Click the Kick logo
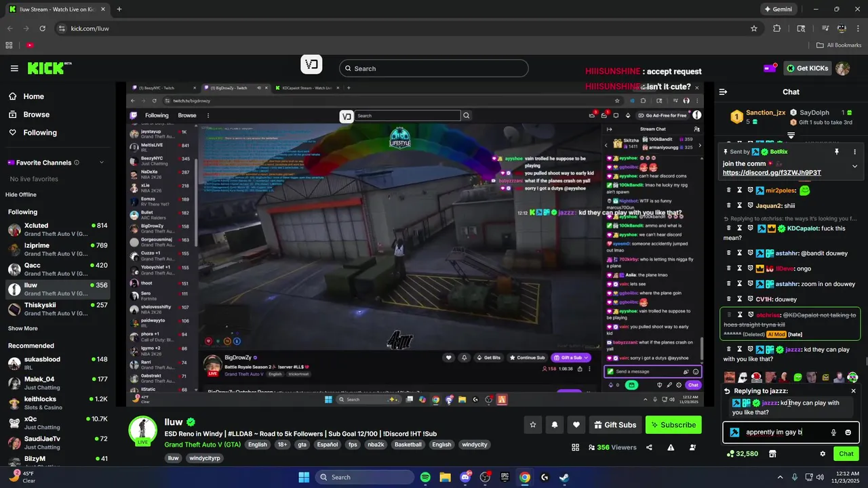 49,68
